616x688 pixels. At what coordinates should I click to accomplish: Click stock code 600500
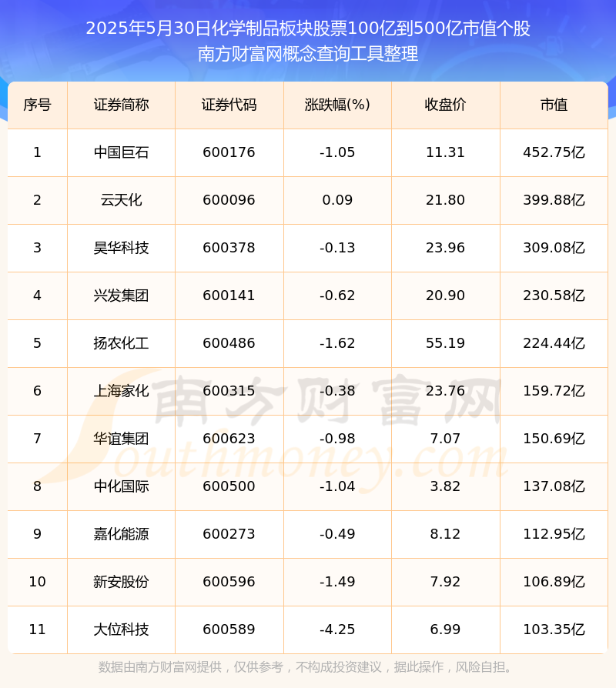point(229,486)
